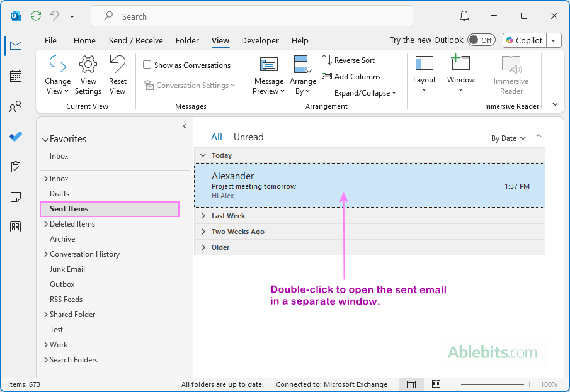Open the By Date sort dropdown
The height and width of the screenshot is (392, 570).
(x=508, y=138)
